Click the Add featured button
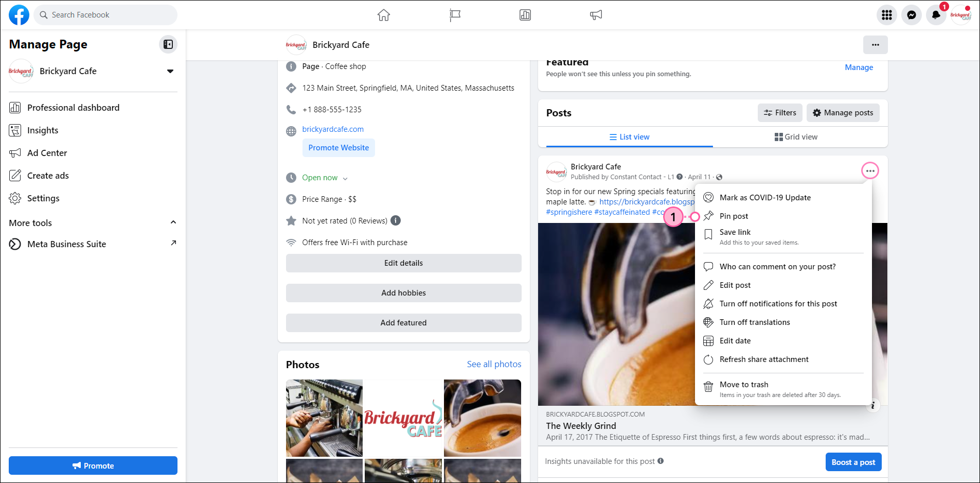The height and width of the screenshot is (483, 980). (x=403, y=323)
